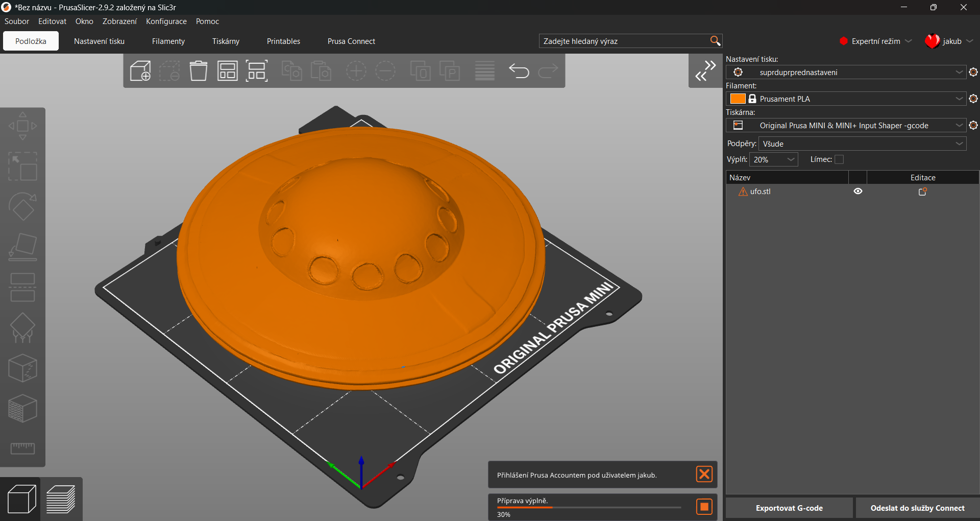Viewport: 980px width, 521px height.
Task: Click the Arrange objects icon
Action: click(228, 71)
